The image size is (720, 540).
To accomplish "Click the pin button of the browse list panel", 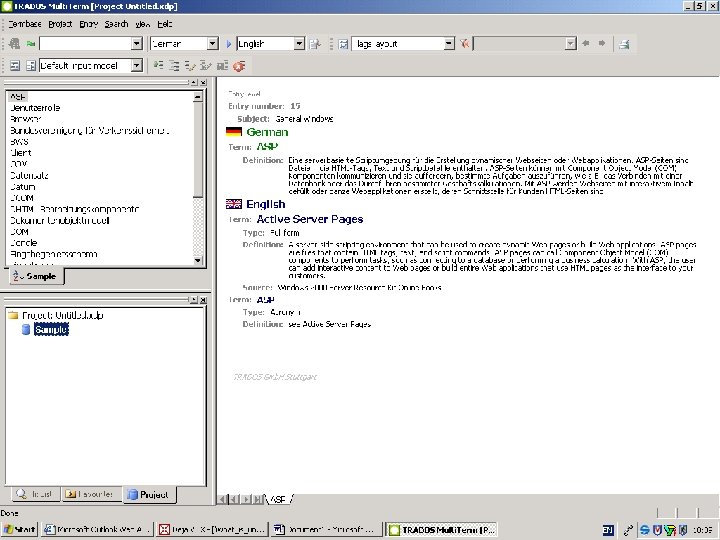I will (x=194, y=82).
